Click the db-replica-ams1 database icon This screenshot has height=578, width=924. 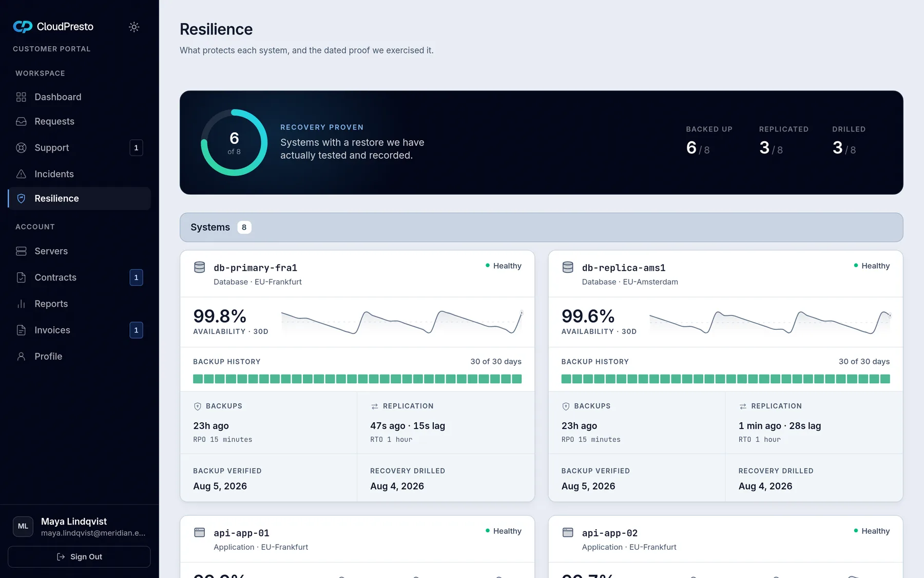(x=568, y=267)
